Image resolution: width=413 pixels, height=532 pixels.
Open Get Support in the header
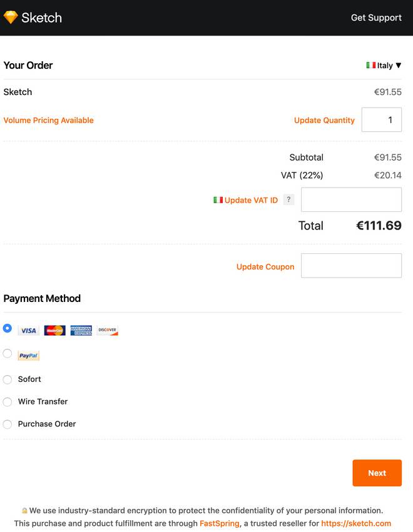(x=376, y=18)
